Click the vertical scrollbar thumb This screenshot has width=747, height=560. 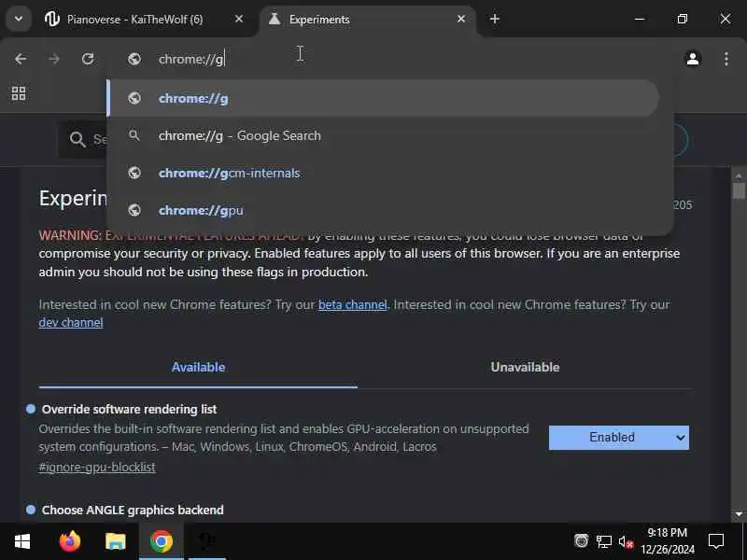(x=739, y=191)
